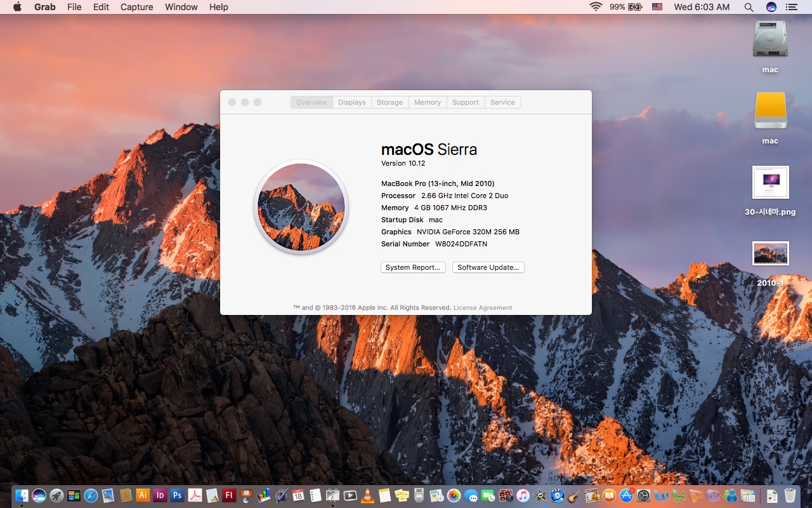Switch to the Storage tab
The width and height of the screenshot is (812, 508).
(390, 102)
